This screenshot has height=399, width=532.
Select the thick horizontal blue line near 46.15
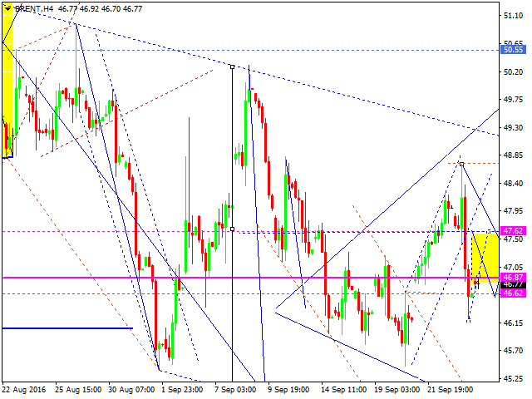pos(67,328)
